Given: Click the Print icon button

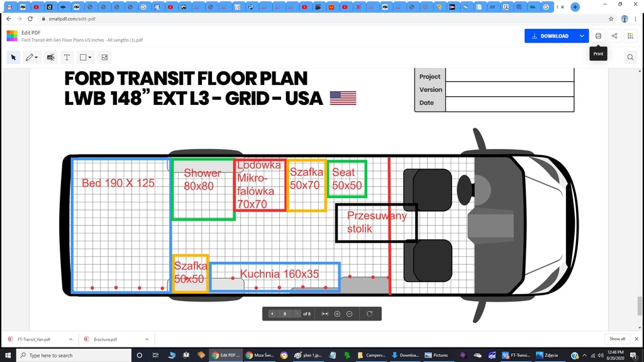Looking at the screenshot, I should tap(599, 36).
